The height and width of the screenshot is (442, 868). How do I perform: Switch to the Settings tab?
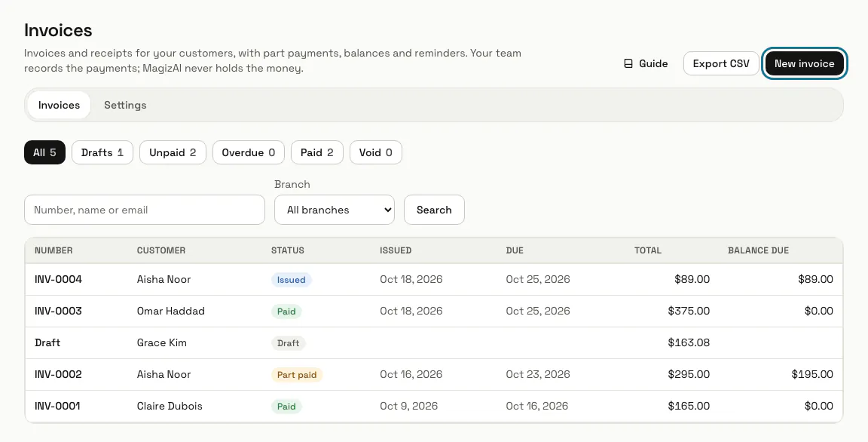(125, 106)
